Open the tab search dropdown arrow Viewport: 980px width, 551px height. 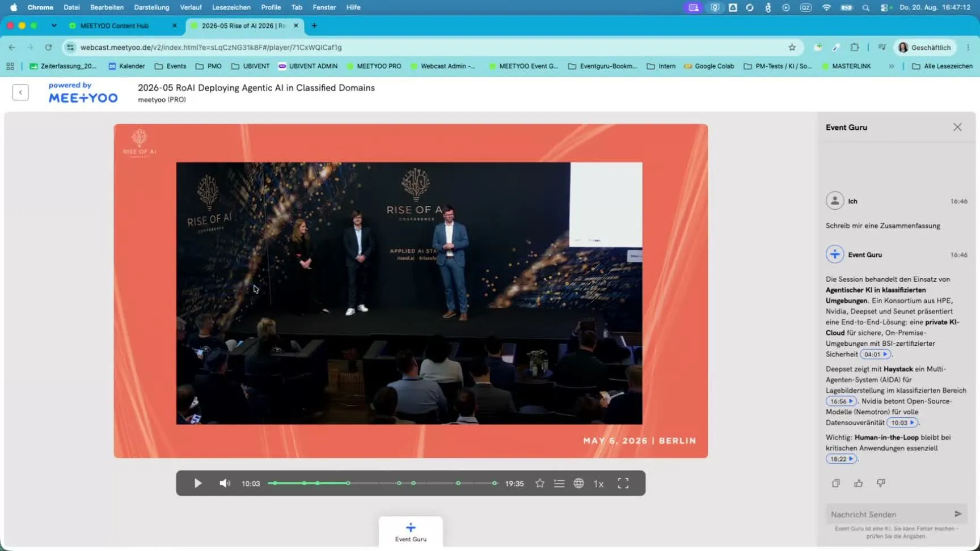(54, 26)
